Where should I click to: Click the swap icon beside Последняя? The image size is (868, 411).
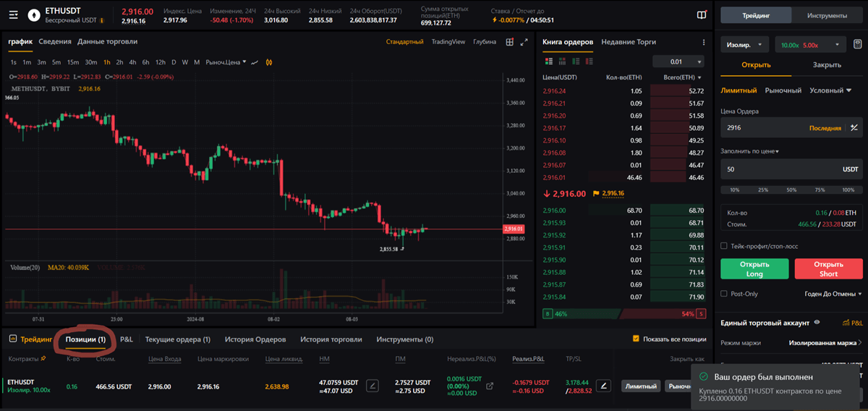(854, 128)
